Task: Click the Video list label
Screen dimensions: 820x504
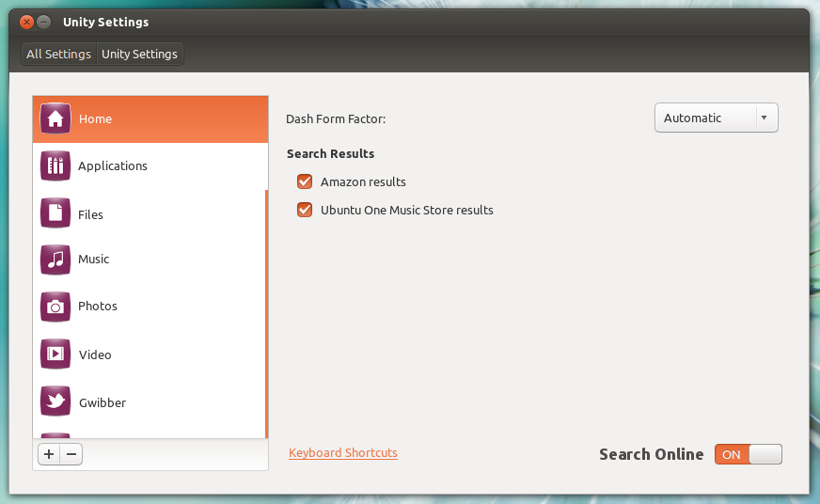Action: point(95,355)
